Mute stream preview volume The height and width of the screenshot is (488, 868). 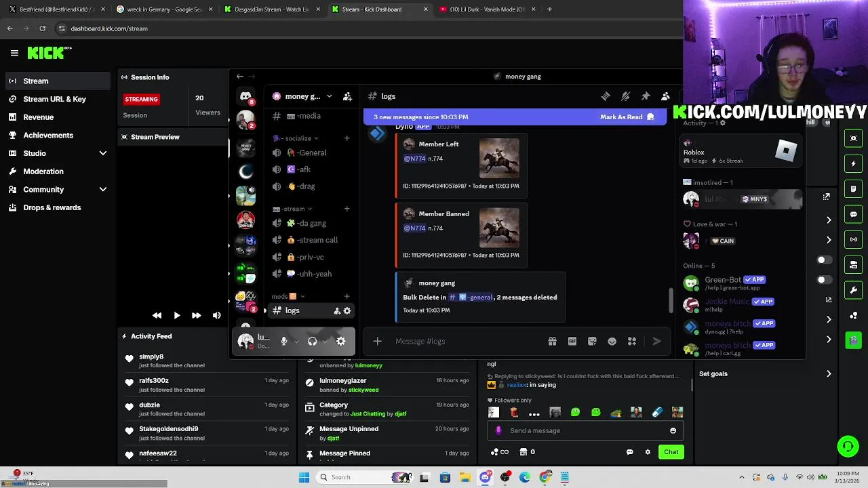click(216, 316)
